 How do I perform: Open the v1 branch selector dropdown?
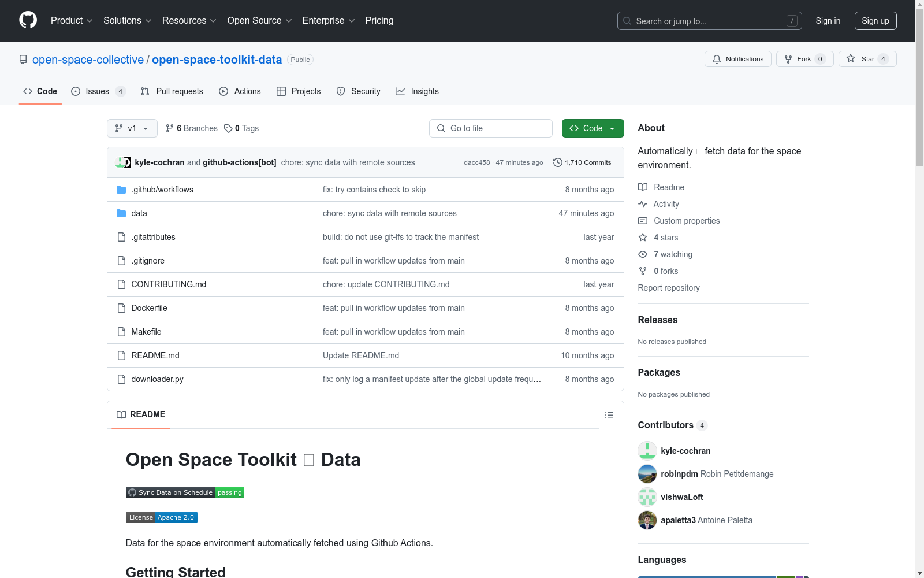point(132,128)
